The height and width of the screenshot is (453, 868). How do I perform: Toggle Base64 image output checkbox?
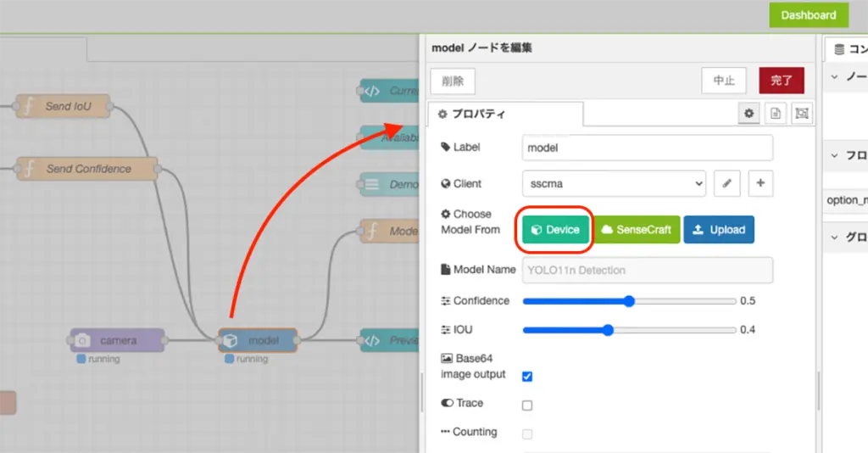pyautogui.click(x=527, y=377)
